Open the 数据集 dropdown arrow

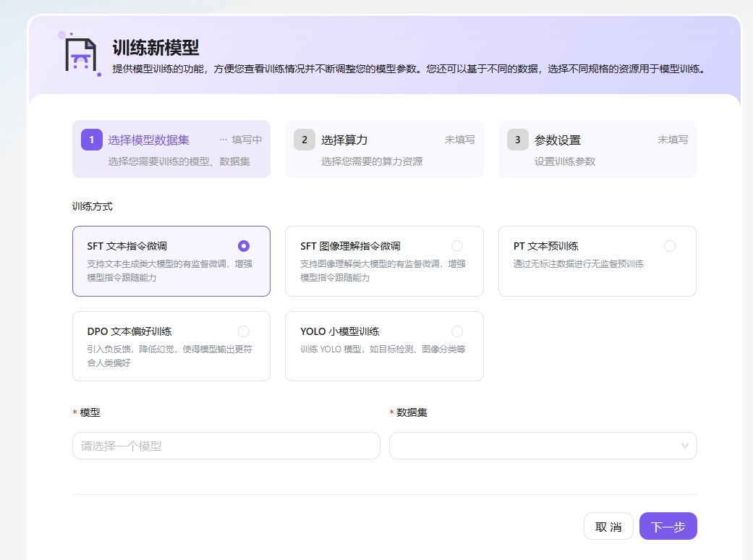click(x=685, y=446)
